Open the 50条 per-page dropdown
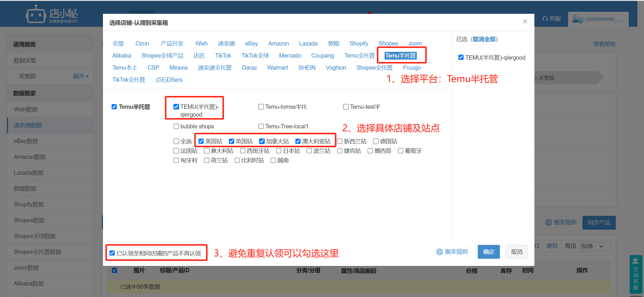The image size is (644, 297). [x=592, y=246]
